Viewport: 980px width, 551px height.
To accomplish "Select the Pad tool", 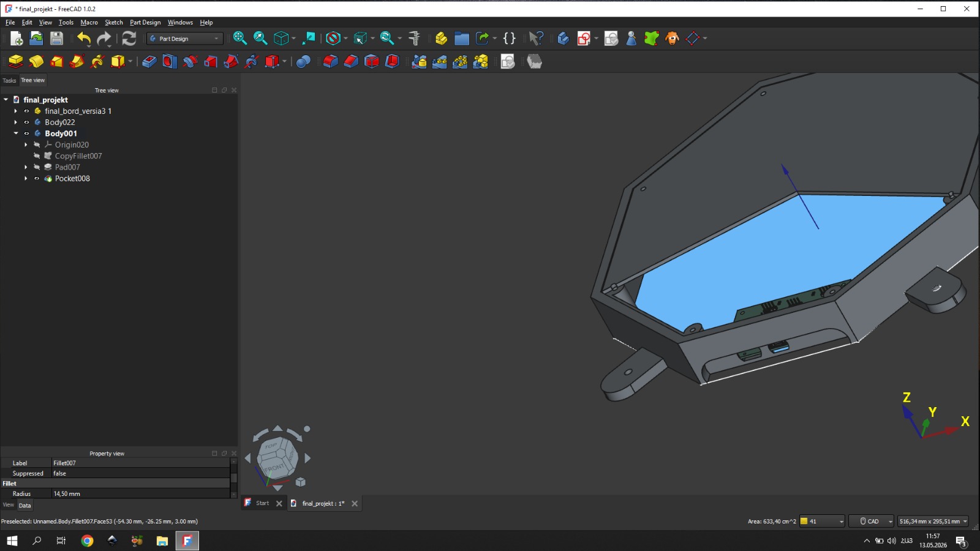I will (15, 61).
